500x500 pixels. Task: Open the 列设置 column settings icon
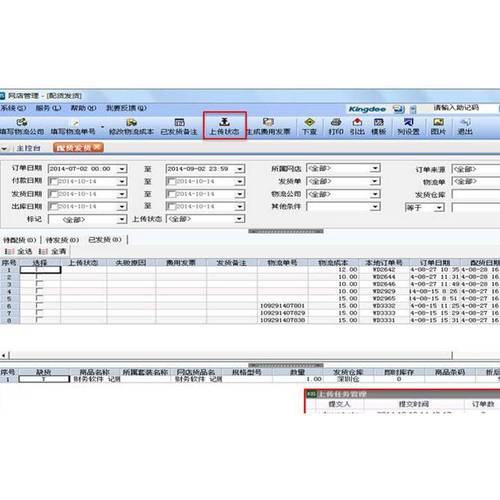point(408,126)
